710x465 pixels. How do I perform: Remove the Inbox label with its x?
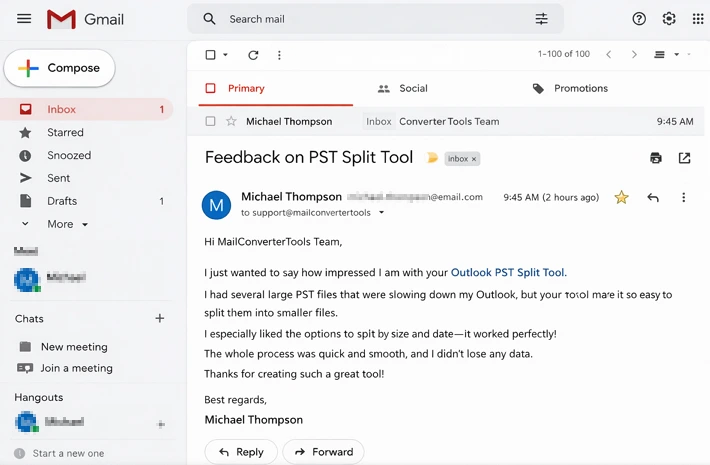[474, 159]
